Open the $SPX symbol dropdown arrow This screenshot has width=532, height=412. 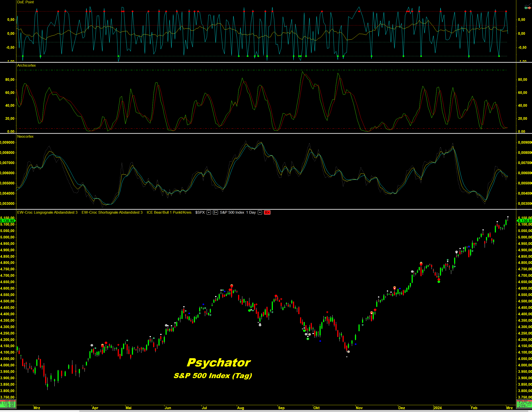click(209, 213)
